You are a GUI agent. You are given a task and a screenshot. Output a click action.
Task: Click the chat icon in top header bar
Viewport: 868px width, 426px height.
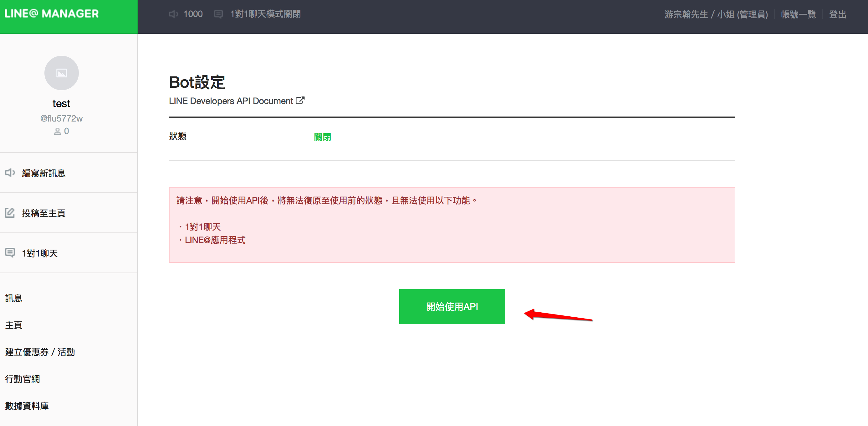(218, 14)
